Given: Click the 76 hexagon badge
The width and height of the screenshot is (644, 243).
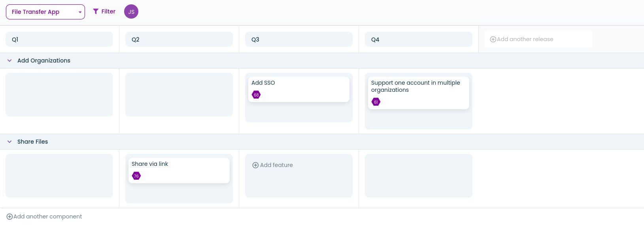Looking at the screenshot, I should (136, 176).
